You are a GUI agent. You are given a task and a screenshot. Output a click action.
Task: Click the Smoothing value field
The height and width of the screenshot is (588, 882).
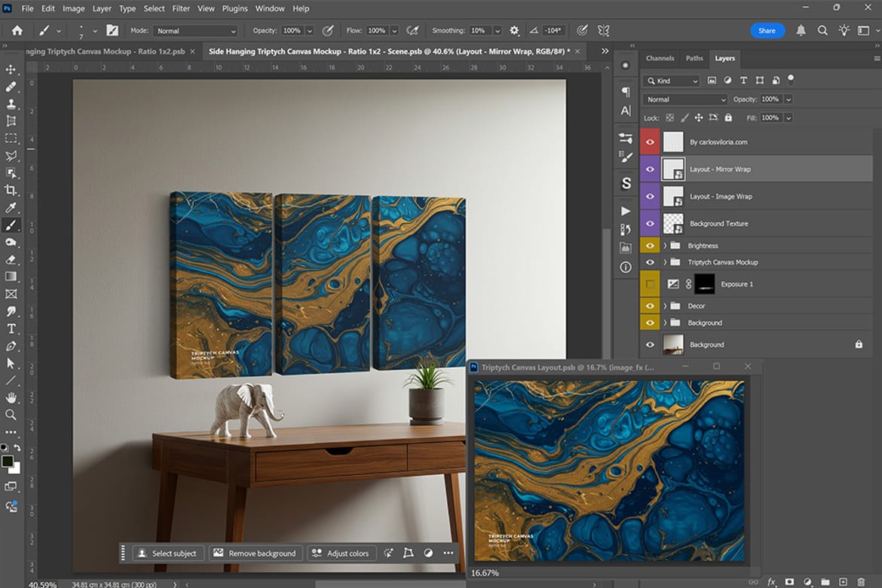pyautogui.click(x=479, y=31)
